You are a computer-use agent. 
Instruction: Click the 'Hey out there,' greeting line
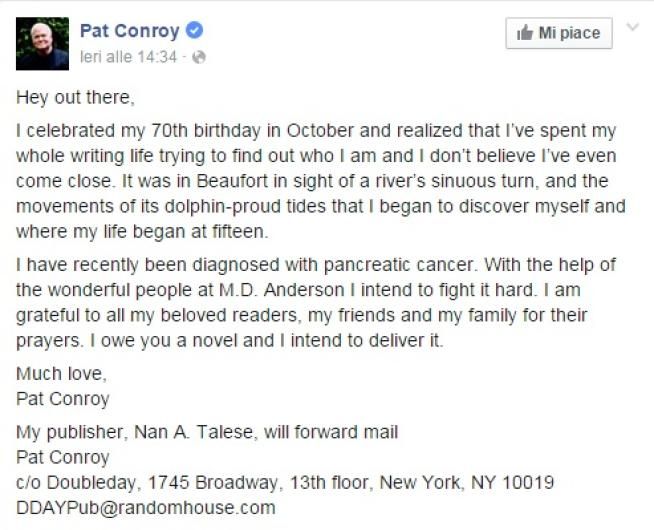[x=75, y=98]
